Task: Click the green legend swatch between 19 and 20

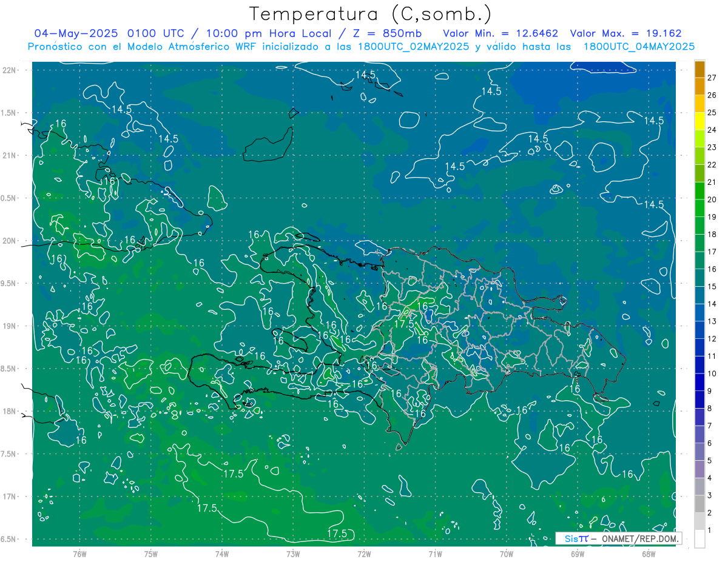Action: tap(699, 209)
